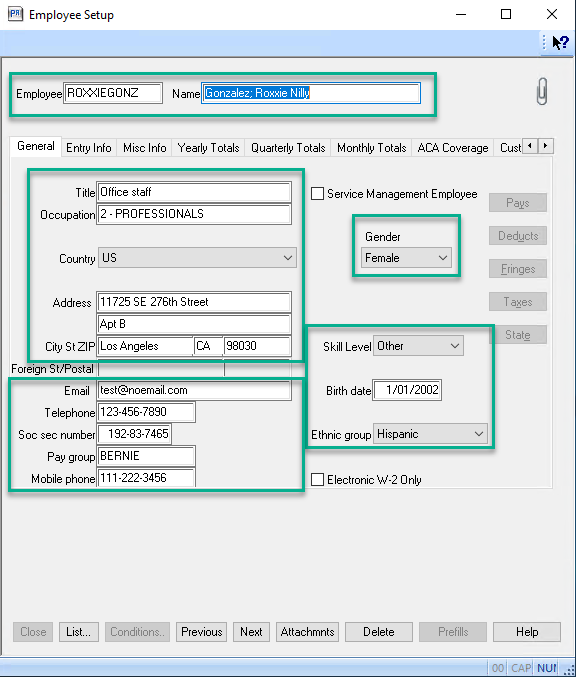Click the Birth date field
Image resolution: width=576 pixels, height=677 pixels.
point(407,390)
